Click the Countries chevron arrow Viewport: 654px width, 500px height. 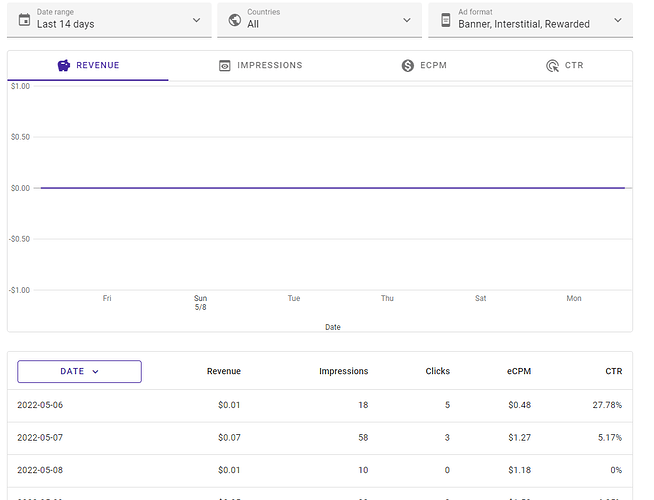(x=407, y=20)
